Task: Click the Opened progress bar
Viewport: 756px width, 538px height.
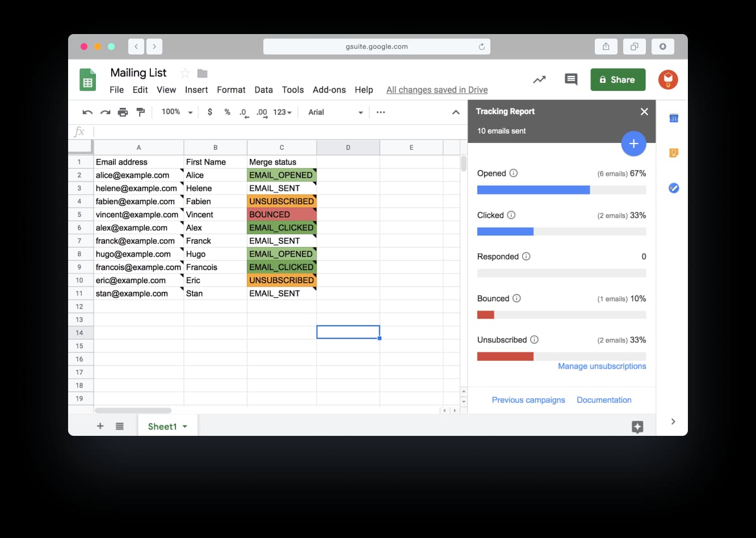Action: click(561, 190)
